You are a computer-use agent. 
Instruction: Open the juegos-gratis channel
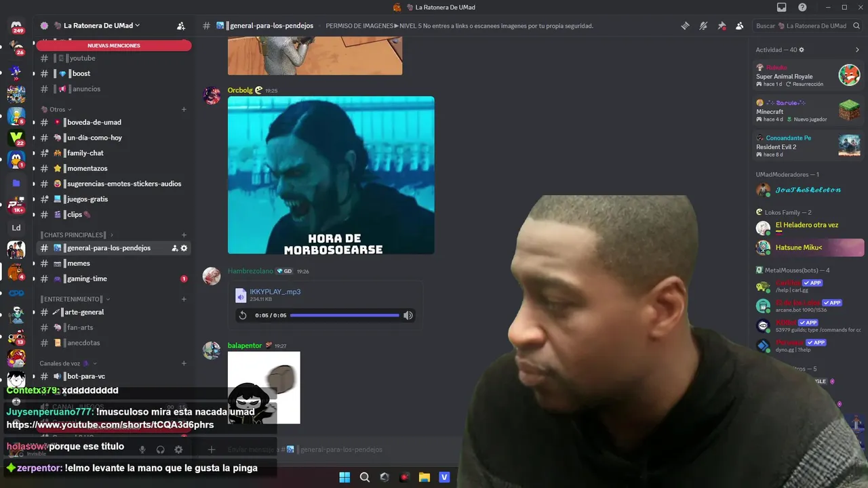[113, 199]
